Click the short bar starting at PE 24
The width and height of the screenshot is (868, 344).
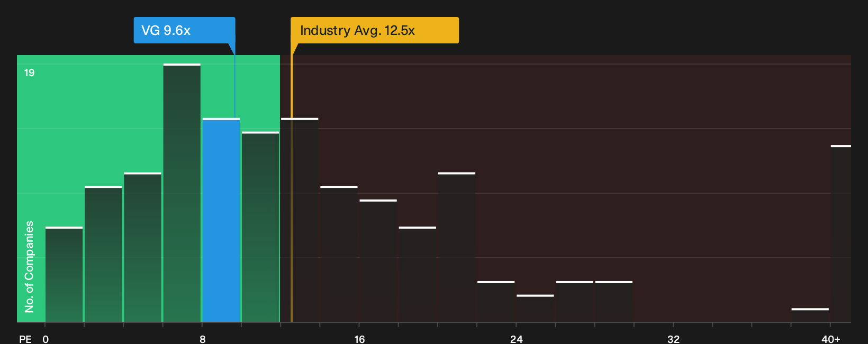(x=535, y=309)
